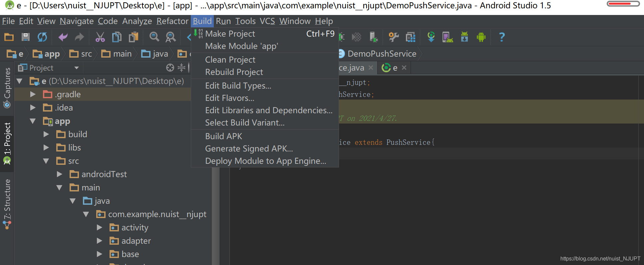Open the File menu

[x=8, y=21]
